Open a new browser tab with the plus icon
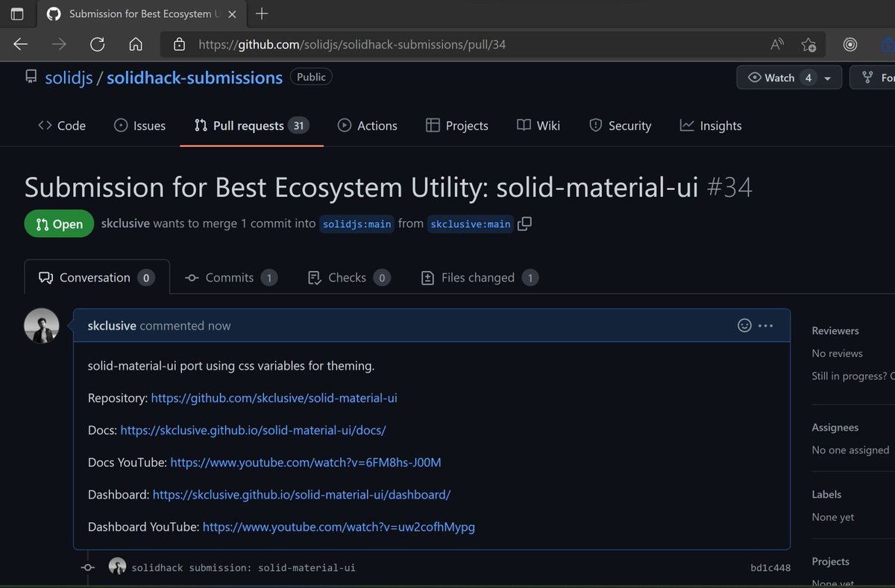Viewport: 895px width, 588px height. click(262, 13)
